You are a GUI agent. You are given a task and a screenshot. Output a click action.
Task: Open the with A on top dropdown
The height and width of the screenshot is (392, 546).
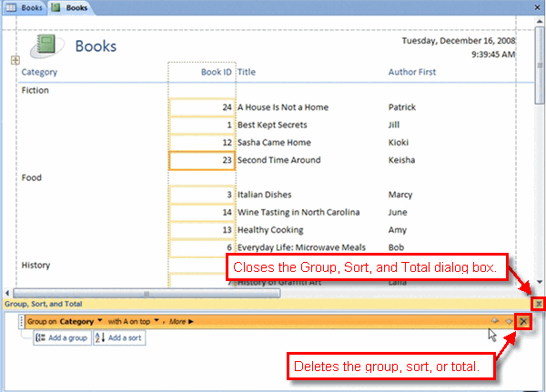pos(157,320)
